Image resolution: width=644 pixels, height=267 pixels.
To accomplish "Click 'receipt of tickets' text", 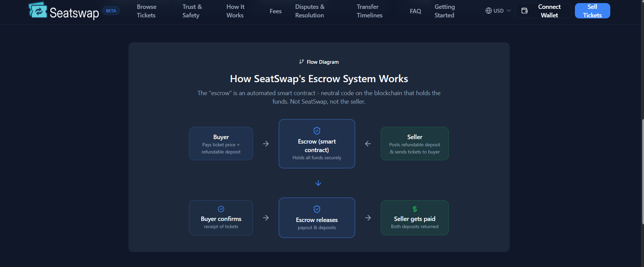I will click(221, 227).
